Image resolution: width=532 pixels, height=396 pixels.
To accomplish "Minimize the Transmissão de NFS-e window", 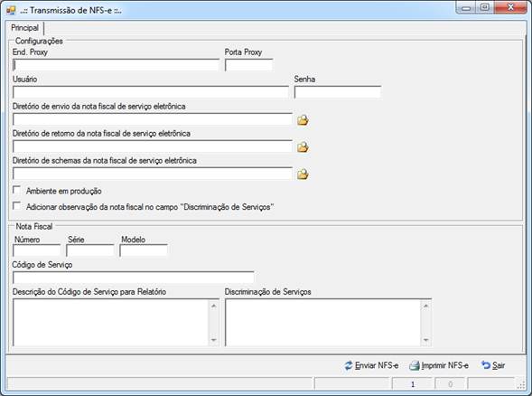I will pyautogui.click(x=466, y=8).
